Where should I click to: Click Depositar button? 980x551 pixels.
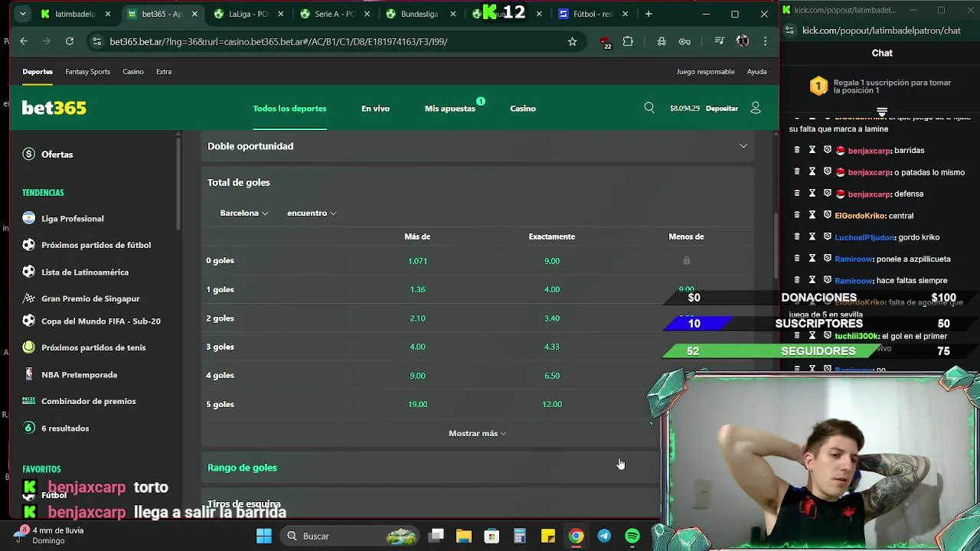point(721,109)
